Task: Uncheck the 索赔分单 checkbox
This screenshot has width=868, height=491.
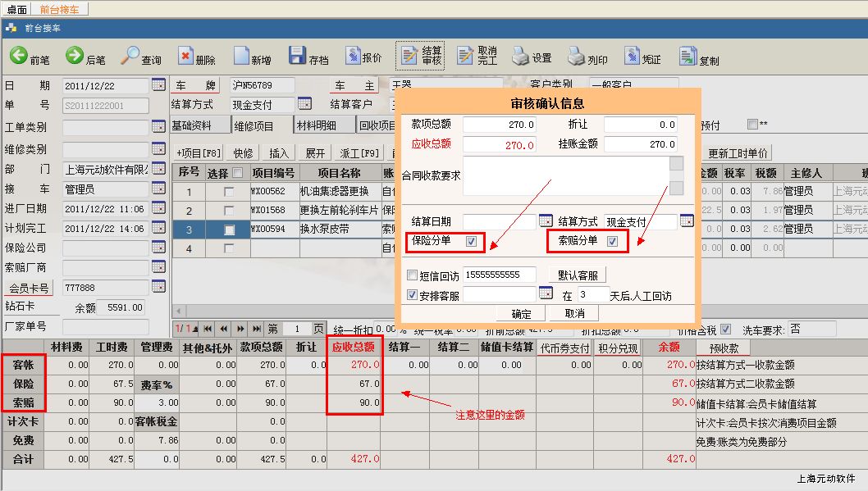Action: click(612, 241)
